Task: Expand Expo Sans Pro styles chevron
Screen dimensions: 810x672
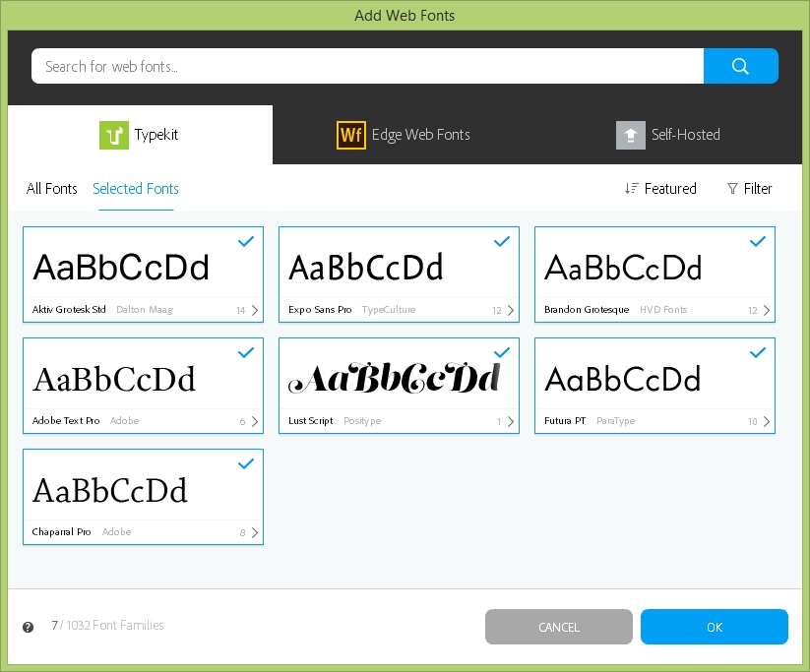Action: pos(511,310)
